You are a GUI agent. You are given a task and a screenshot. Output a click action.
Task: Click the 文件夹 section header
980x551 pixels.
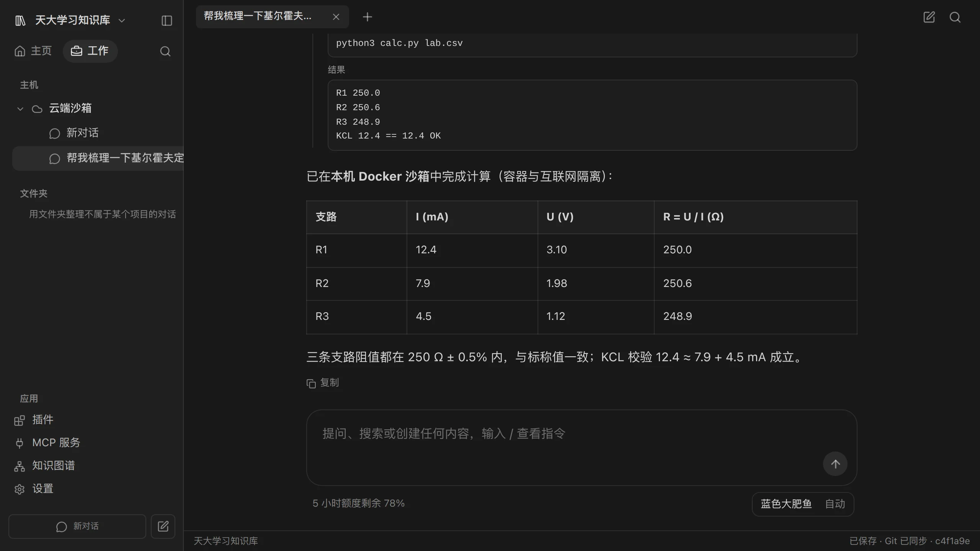[x=34, y=194]
